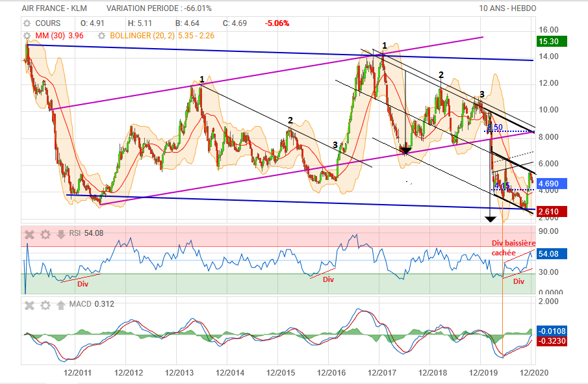Click the VARIATION PERIODE -66.01% text

[x=159, y=8]
